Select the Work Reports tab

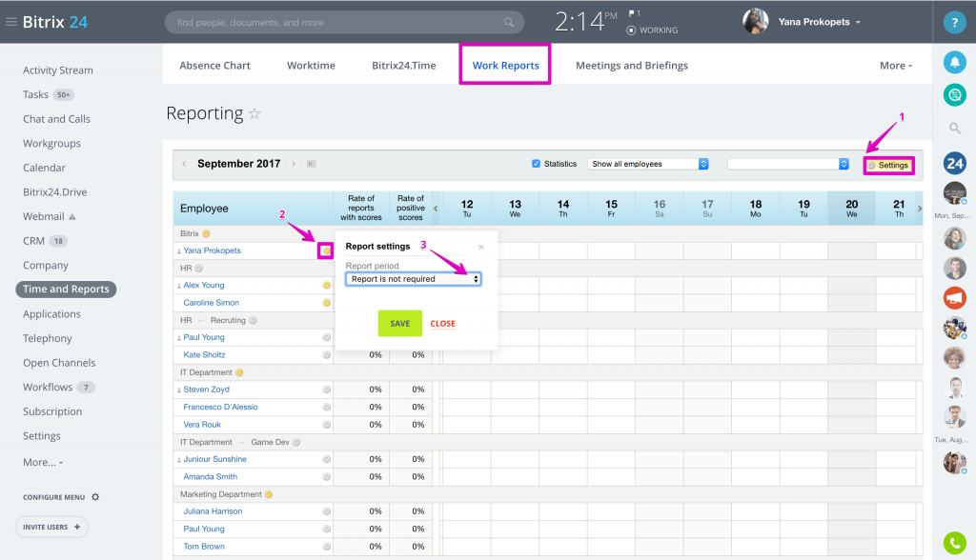tap(505, 66)
